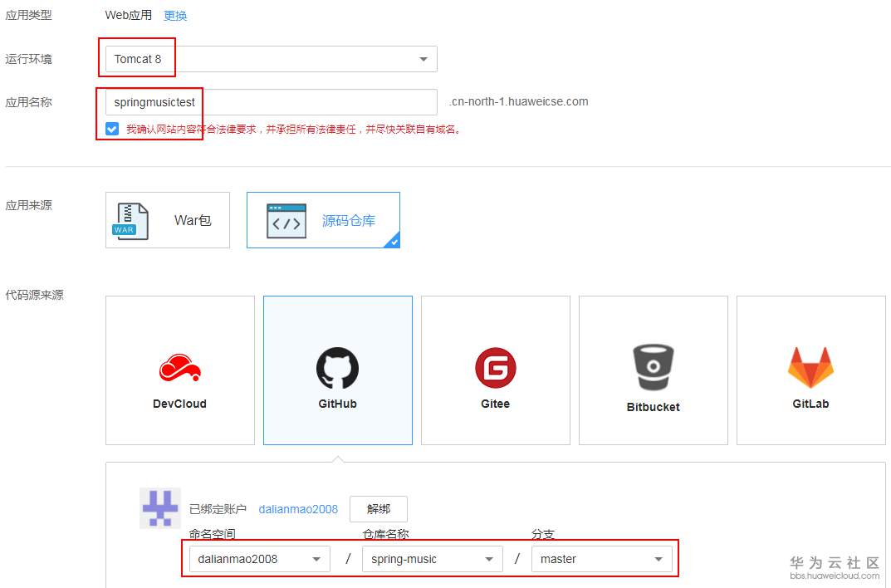Click the 解绑 unbind button
The height and width of the screenshot is (588, 891).
pyautogui.click(x=379, y=509)
